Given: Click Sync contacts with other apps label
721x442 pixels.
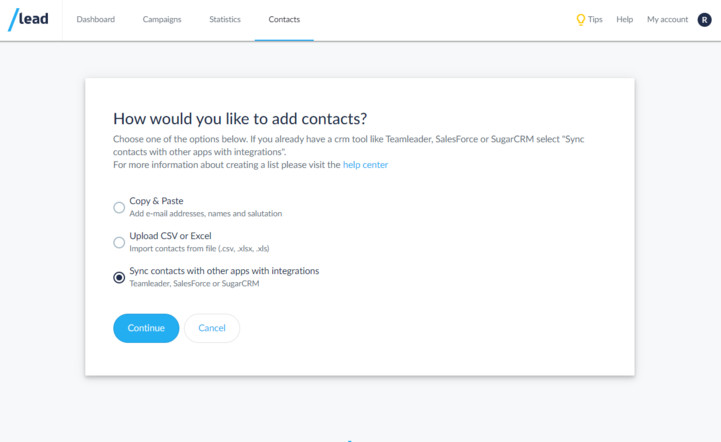Looking at the screenshot, I should (224, 271).
